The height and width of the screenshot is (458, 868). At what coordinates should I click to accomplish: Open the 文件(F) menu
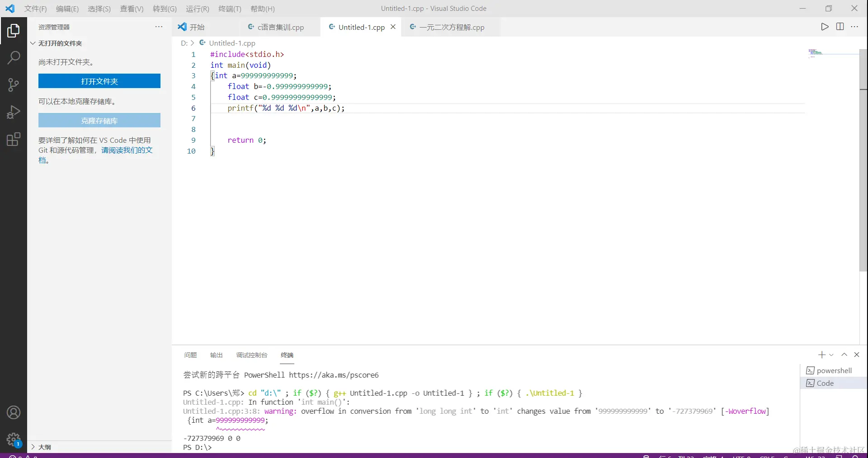(x=36, y=9)
